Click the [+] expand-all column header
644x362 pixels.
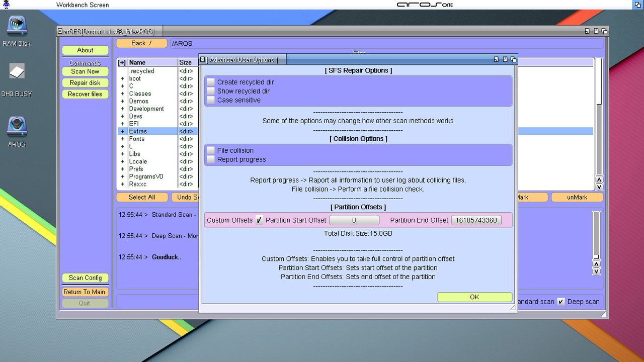(122, 62)
